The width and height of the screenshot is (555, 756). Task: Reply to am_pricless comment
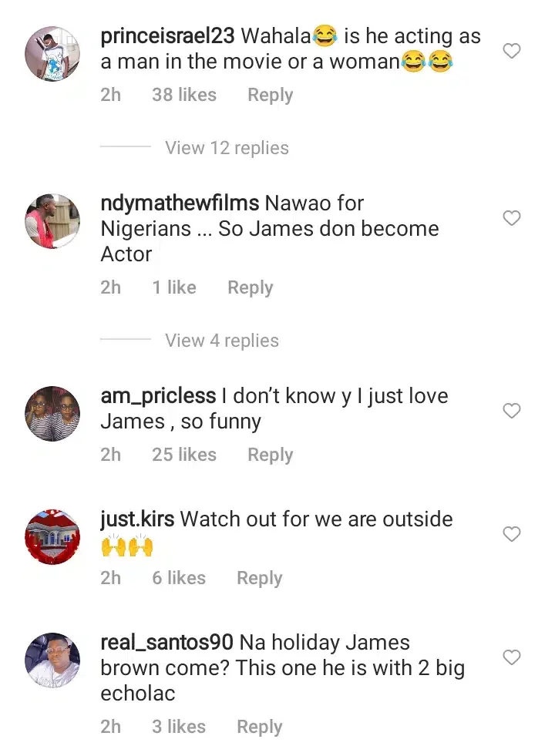coord(270,455)
